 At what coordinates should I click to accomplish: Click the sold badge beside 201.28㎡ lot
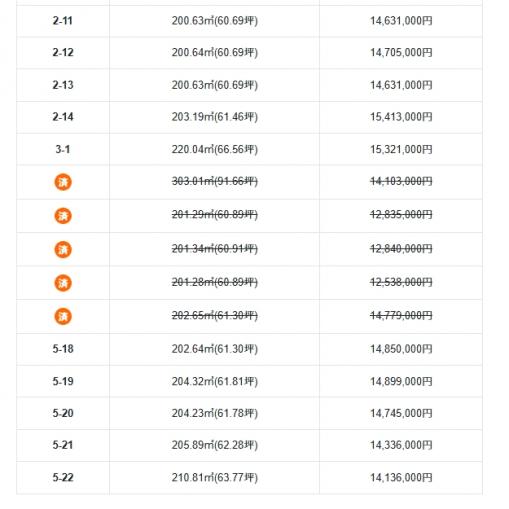(63, 283)
